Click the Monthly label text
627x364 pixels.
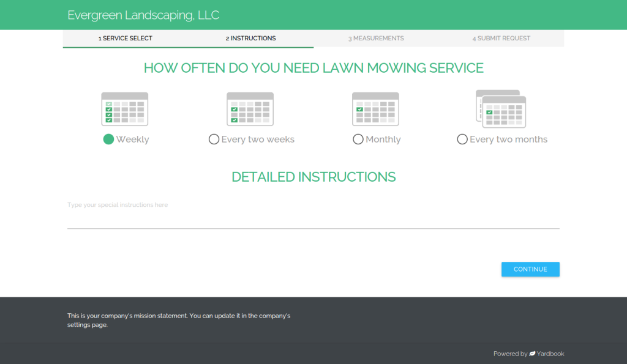[x=383, y=139]
